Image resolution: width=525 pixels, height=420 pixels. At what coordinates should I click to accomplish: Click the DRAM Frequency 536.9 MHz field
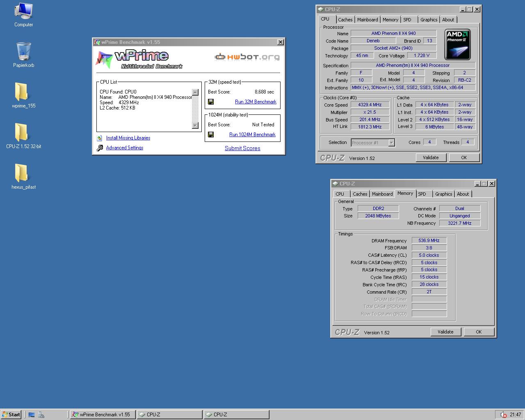click(429, 241)
